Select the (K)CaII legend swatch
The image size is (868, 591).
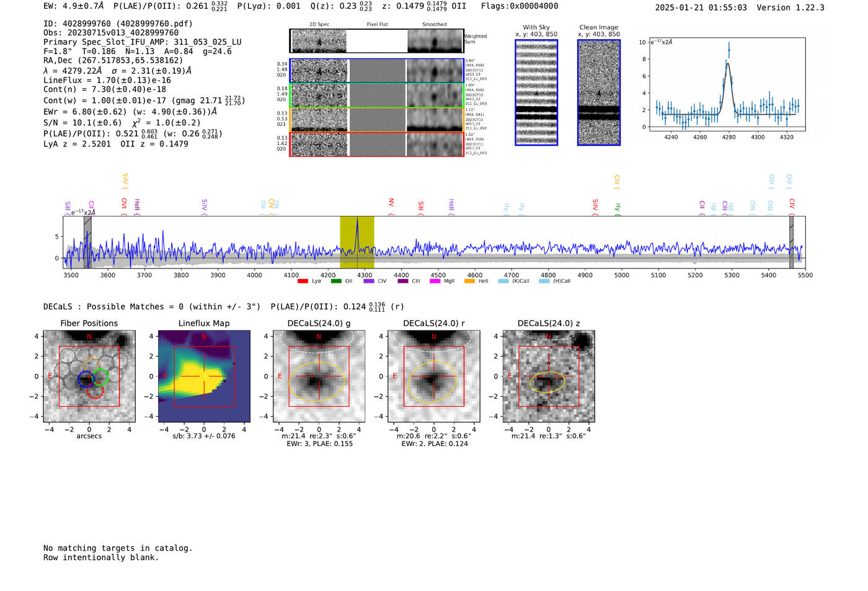click(x=503, y=281)
